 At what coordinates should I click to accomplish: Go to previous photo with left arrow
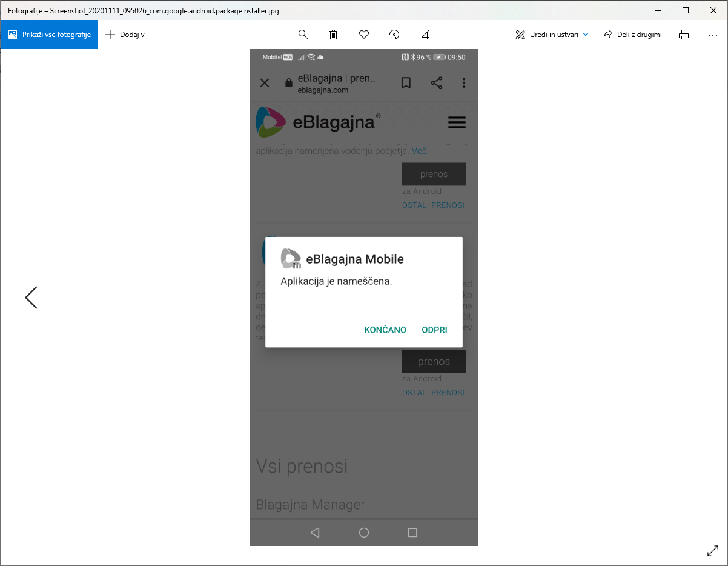pyautogui.click(x=31, y=298)
